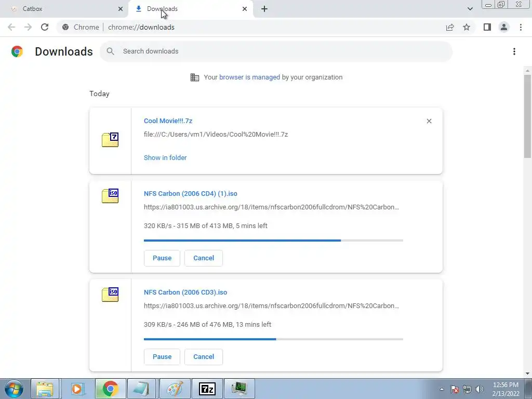This screenshot has width=532, height=399.
Task: Click the NFS Carbon (2006 CD4) (1).iso link
Action: click(x=190, y=194)
